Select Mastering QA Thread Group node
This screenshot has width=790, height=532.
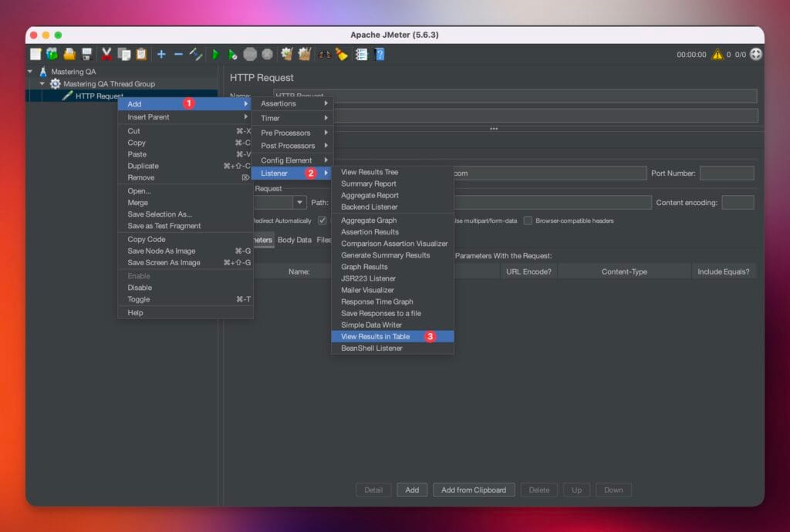109,83
